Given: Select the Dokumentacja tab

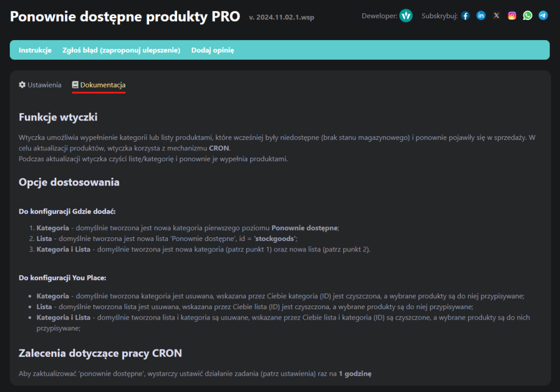Looking at the screenshot, I should tap(103, 85).
